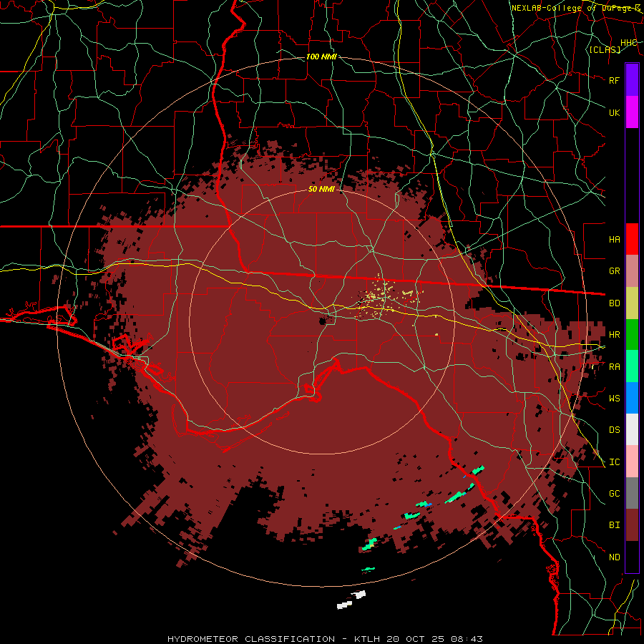
Task: Click the UK legend label
Action: [x=614, y=112]
